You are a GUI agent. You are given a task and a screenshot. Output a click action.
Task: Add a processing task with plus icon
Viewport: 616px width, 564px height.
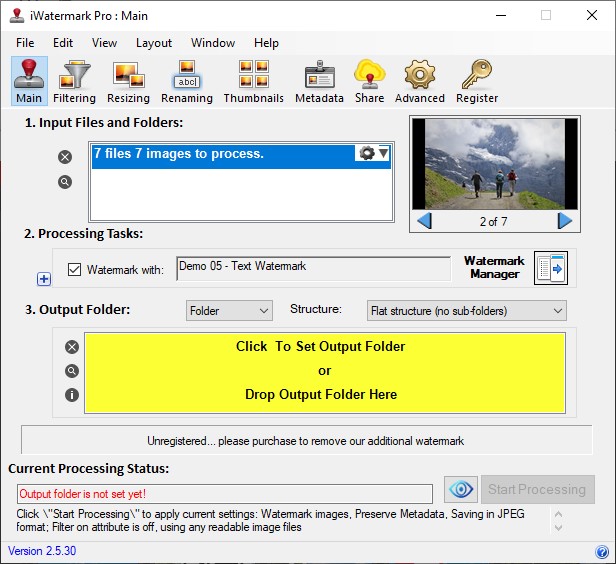click(x=44, y=279)
